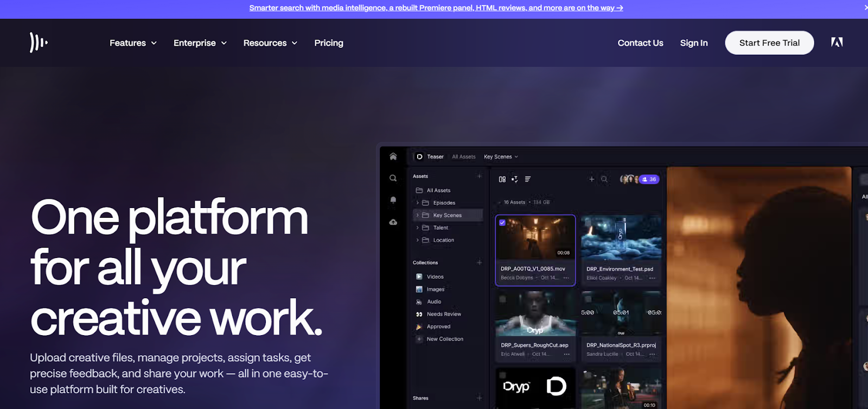Image resolution: width=868 pixels, height=409 pixels.
Task: Open the Enterprise dropdown menu
Action: [200, 43]
